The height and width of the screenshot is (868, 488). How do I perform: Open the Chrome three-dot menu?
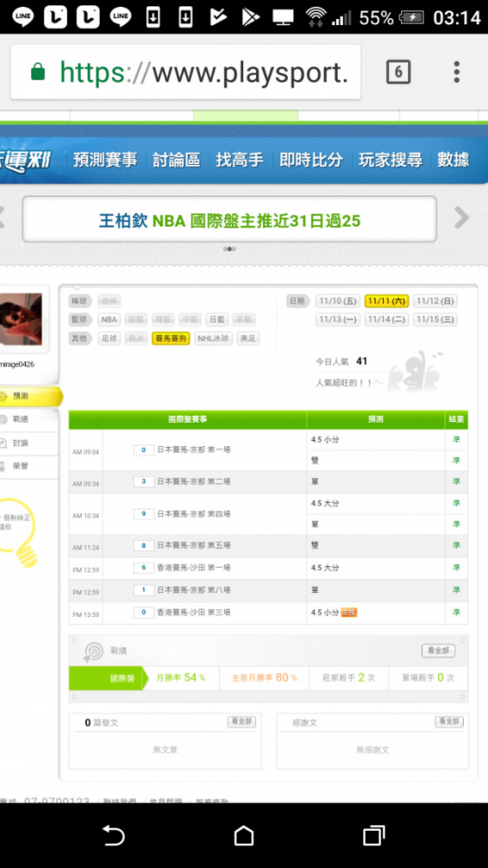(457, 72)
